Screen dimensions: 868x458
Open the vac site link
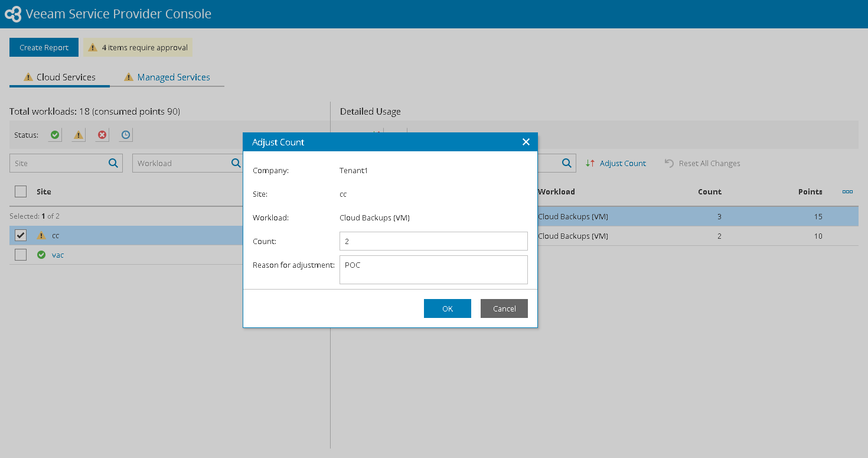[58, 255]
